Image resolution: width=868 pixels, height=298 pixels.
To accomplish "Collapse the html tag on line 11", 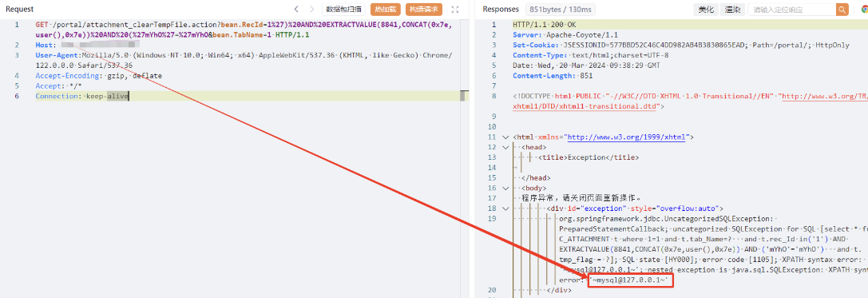I will 505,137.
